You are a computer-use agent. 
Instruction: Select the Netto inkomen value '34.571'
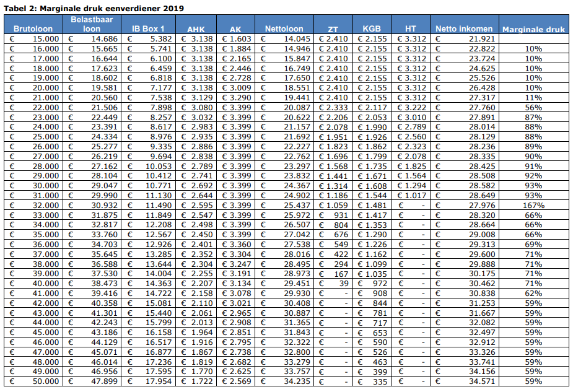click(482, 381)
